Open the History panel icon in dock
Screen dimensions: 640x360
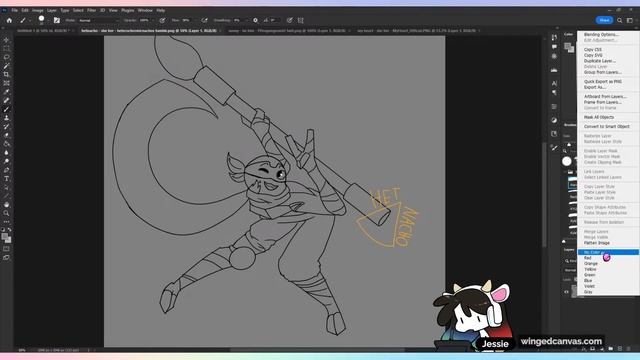coord(554,38)
